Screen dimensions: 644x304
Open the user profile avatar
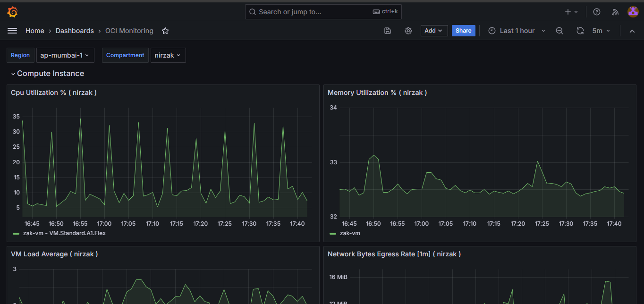click(x=633, y=12)
